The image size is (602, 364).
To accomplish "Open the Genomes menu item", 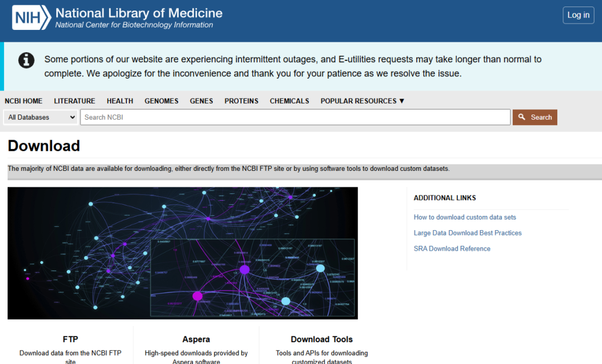I will click(161, 101).
